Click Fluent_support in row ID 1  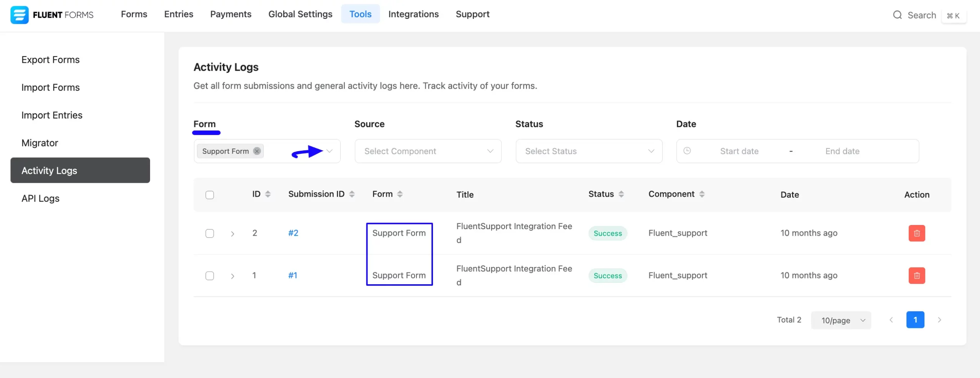(x=678, y=275)
